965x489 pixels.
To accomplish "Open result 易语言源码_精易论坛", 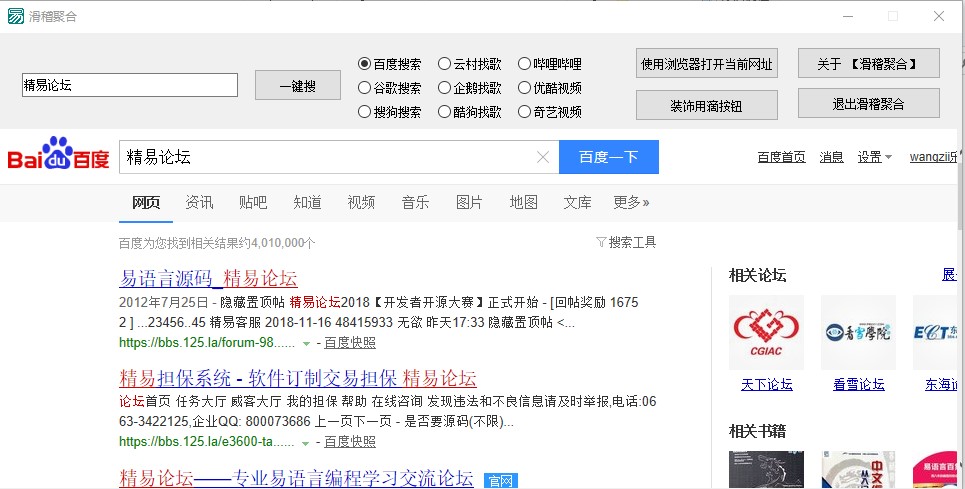I will pyautogui.click(x=208, y=279).
